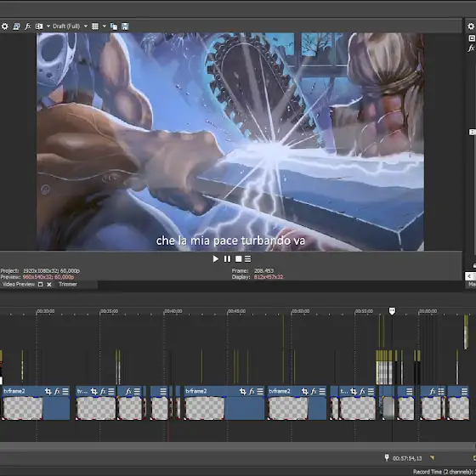The width and height of the screenshot is (476, 476).
Task: Click the marker icon before the timecode field
Action: click(x=387, y=458)
